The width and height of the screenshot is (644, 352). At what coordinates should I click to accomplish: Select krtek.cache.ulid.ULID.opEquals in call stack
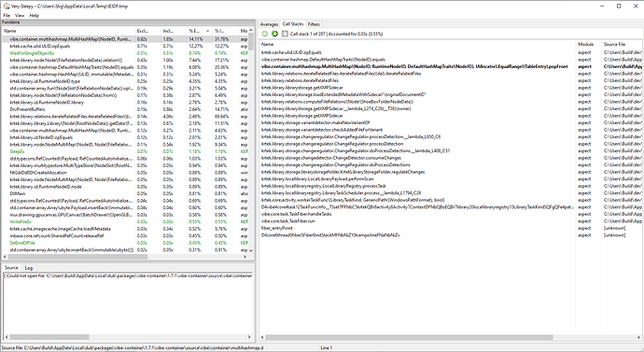coord(451,52)
